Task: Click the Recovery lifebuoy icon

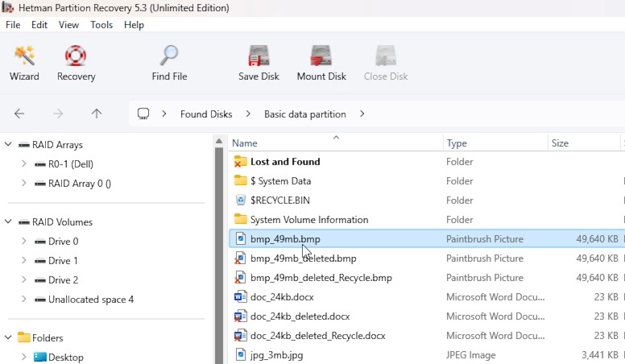Action: tap(76, 56)
